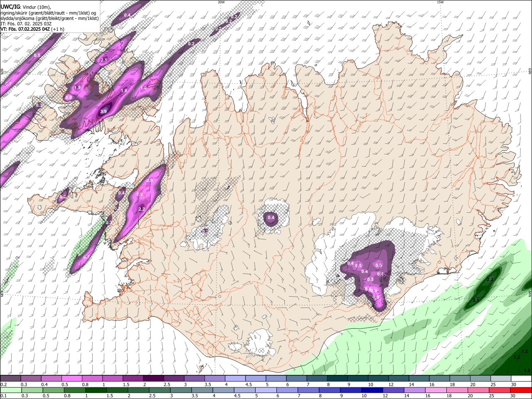532x399 pixels.
Task: Select the 12 swatch on the upper snow scale
Action: click(x=399, y=379)
